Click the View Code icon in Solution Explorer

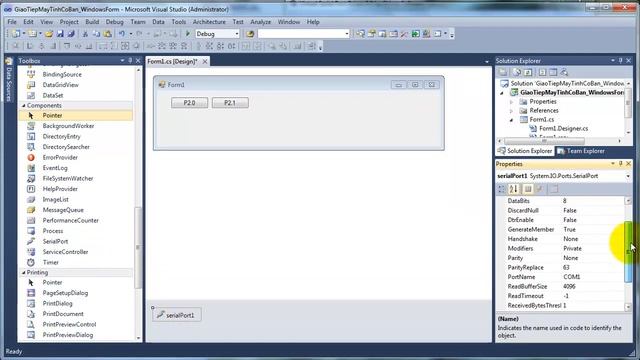[x=542, y=72]
